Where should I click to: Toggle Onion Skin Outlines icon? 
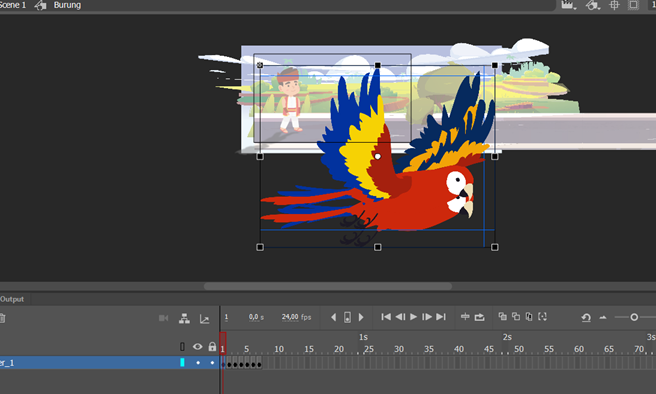click(x=516, y=317)
